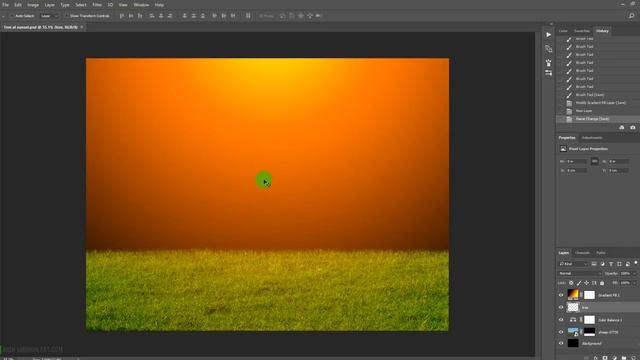Select Gradient Fill 1 layer mask thumbnail
Viewport: 640px width, 360px height.
[x=589, y=295]
